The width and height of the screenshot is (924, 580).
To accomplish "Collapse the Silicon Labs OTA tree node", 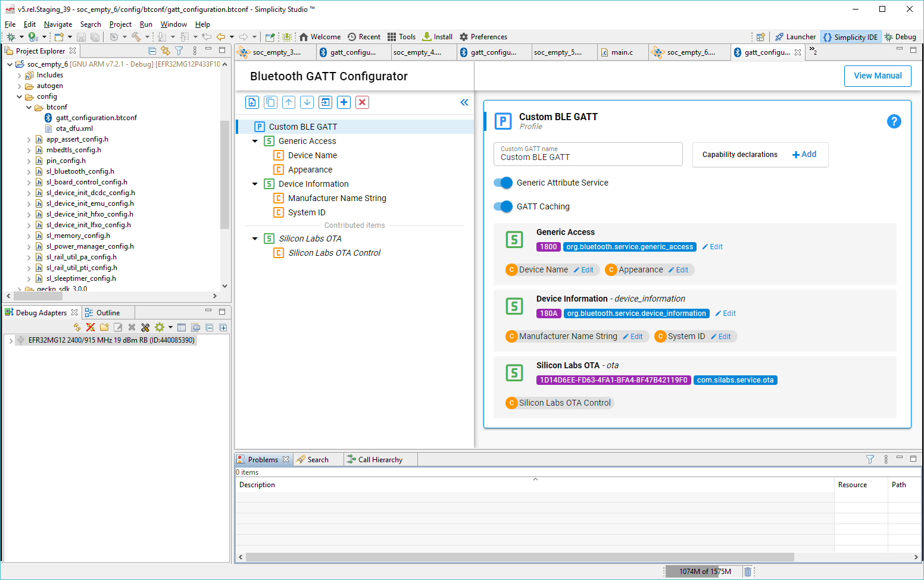I will click(255, 238).
